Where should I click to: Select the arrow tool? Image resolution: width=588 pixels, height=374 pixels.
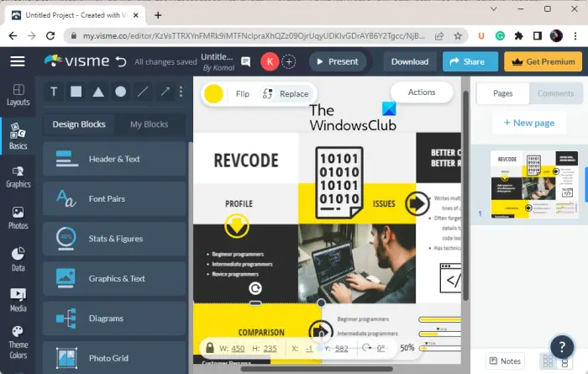pos(165,92)
